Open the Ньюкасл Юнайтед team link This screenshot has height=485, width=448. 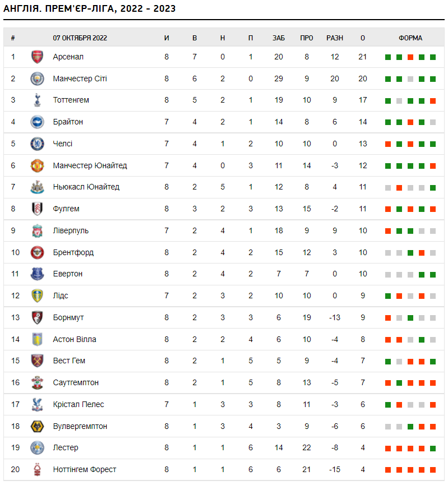pyautogui.click(x=86, y=187)
